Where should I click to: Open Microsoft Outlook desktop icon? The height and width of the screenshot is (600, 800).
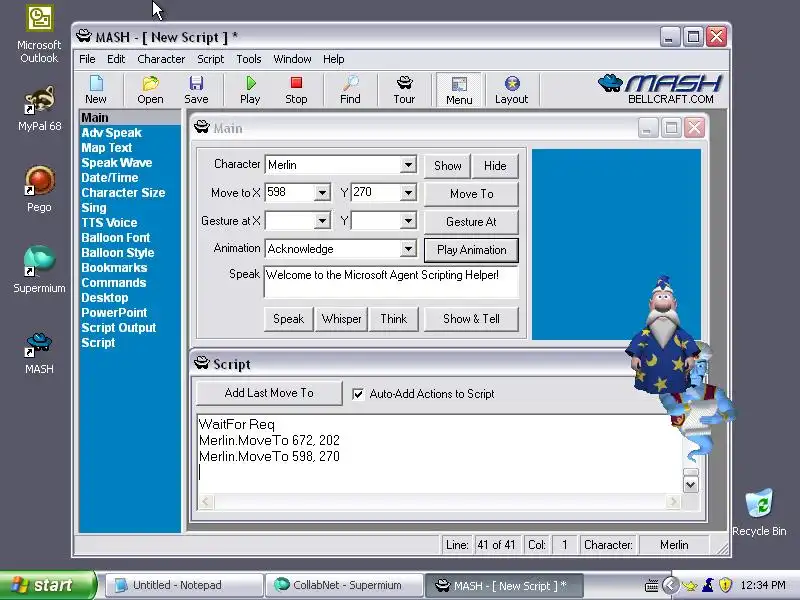pos(39,34)
